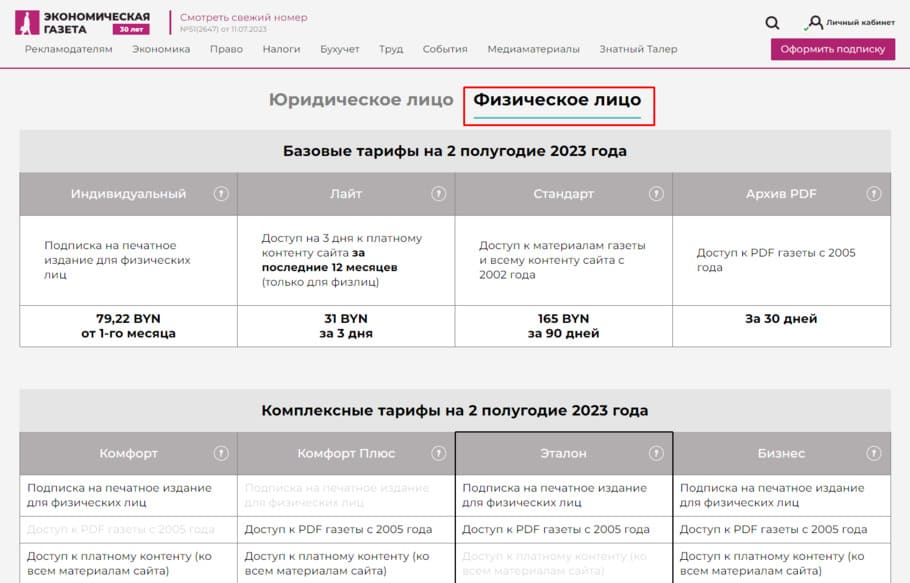Click Базовые тарифы на 2 полугодие heading
The image size is (910, 583).
pos(455,151)
